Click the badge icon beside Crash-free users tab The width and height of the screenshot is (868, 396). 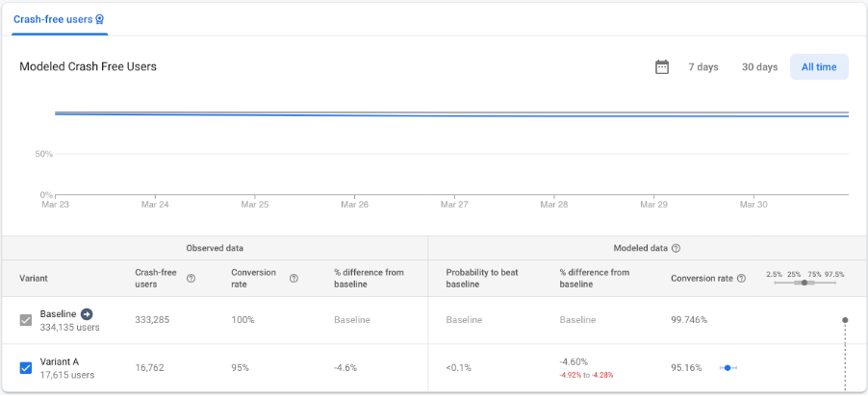click(x=100, y=19)
